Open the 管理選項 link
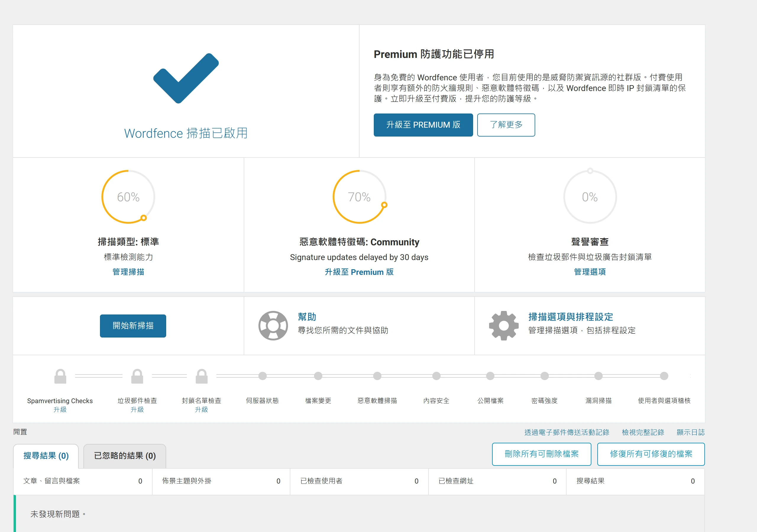This screenshot has height=532, width=757. 590,272
